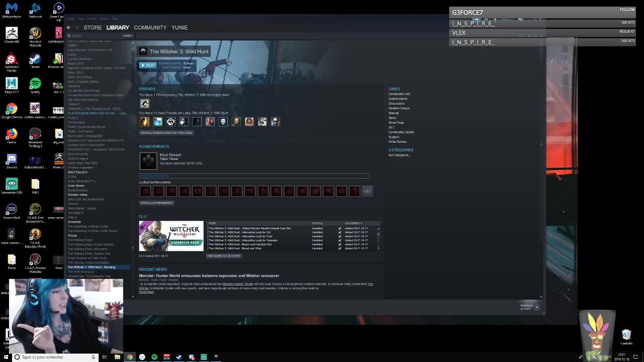Open Stream Deck desktop icon

[x=12, y=212]
